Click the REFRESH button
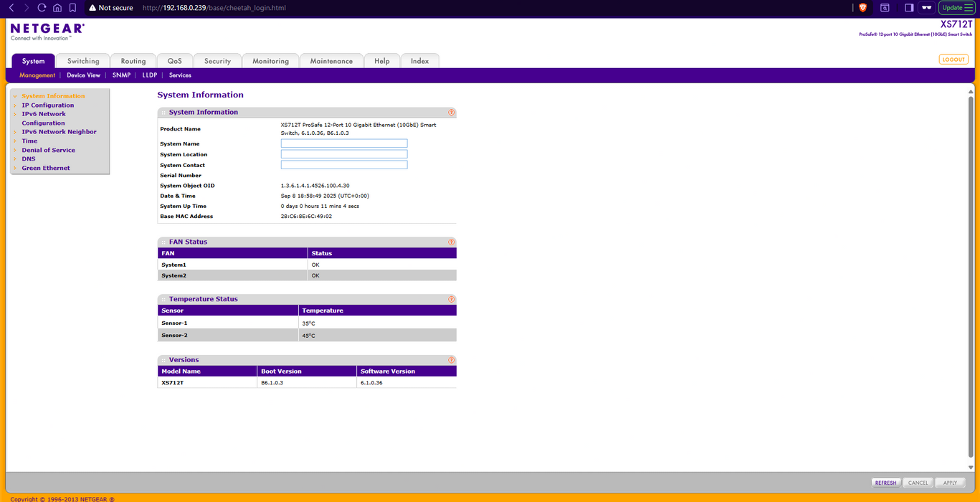 tap(885, 483)
